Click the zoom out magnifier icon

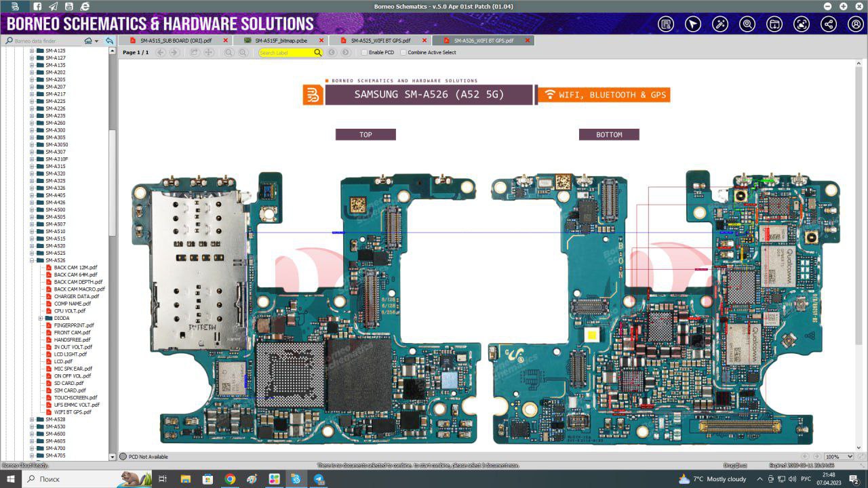(229, 52)
